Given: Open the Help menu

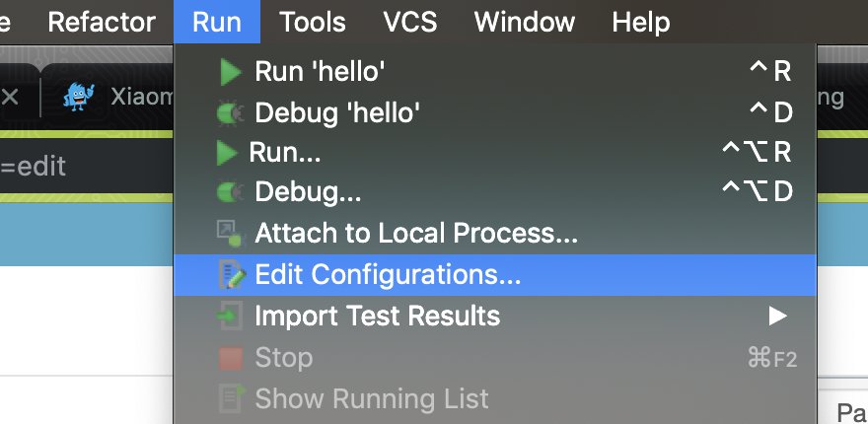Looking at the screenshot, I should pyautogui.click(x=640, y=22).
